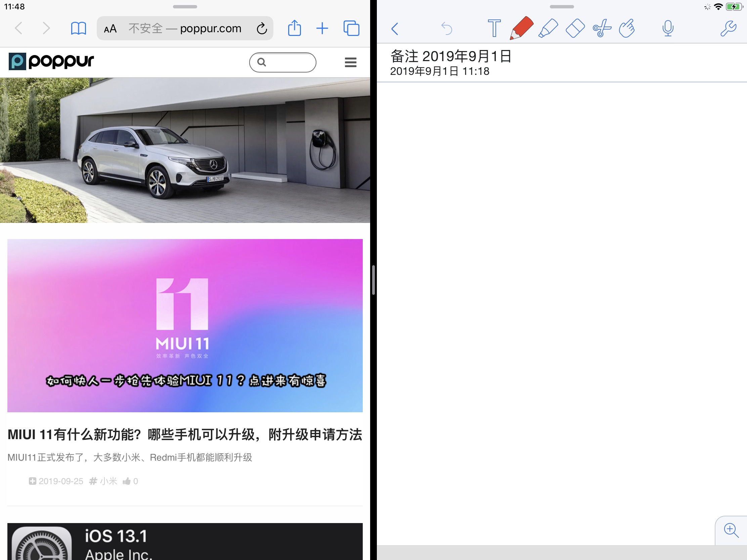Image resolution: width=747 pixels, height=560 pixels.
Task: Click the poppur site logo
Action: point(51,61)
